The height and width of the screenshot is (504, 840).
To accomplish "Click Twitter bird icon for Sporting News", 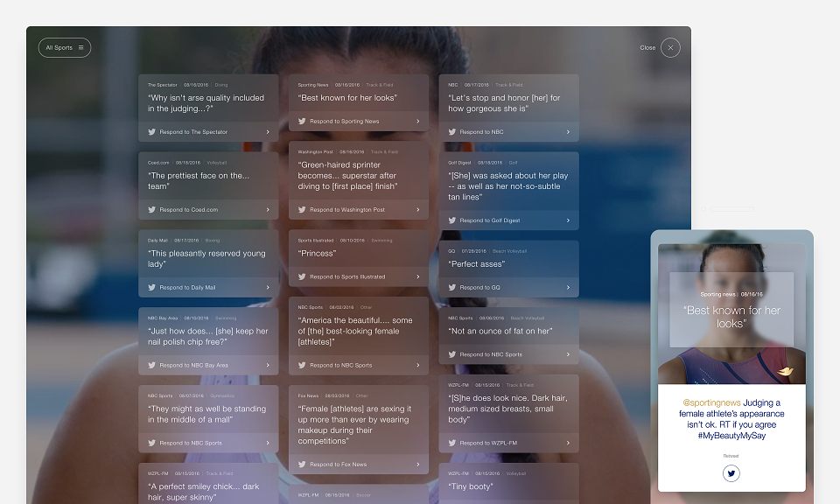I will (x=302, y=121).
